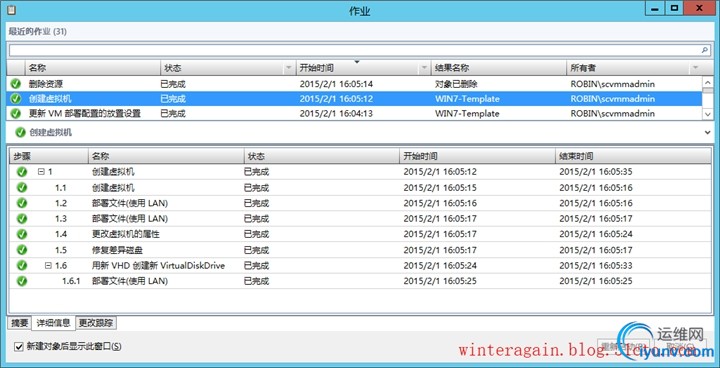The width and height of the screenshot is (720, 368).
Task: Select the 更新 VM 部署配置的放置设置 row
Action: coord(354,113)
